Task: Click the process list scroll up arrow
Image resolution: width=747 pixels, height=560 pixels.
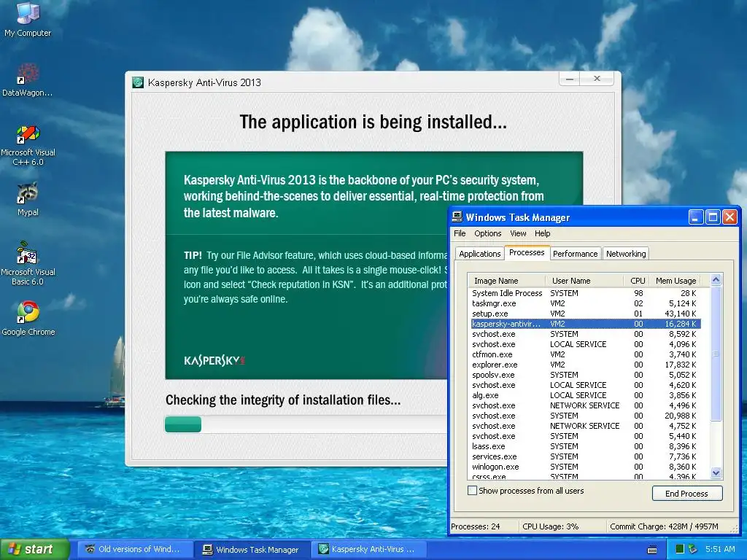Action: [716, 280]
